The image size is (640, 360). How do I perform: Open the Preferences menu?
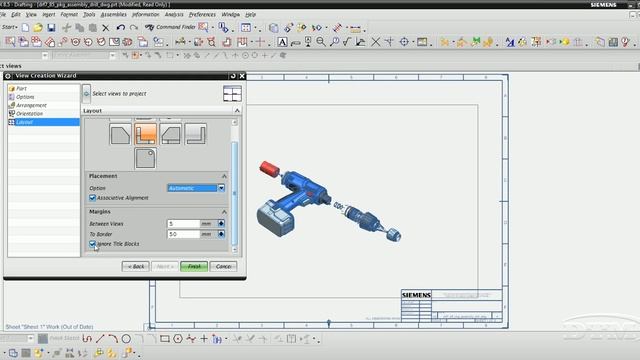(202, 14)
